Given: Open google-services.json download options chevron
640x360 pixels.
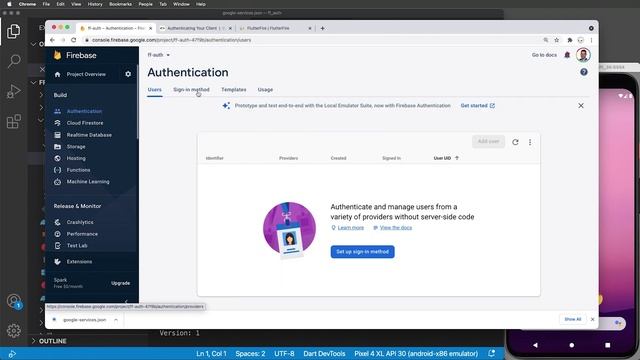Looking at the screenshot, I should click(x=116, y=320).
